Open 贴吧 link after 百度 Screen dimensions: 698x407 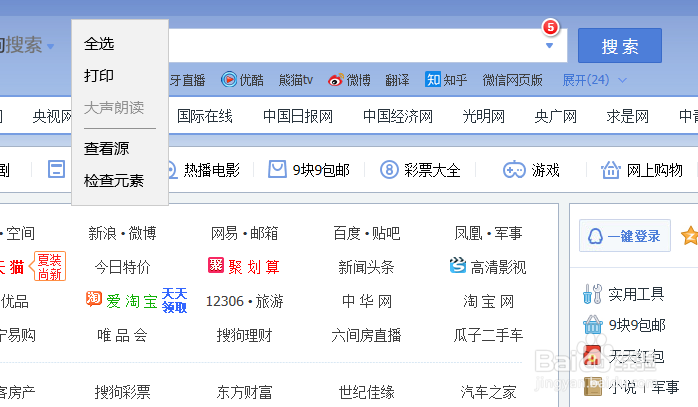click(386, 233)
